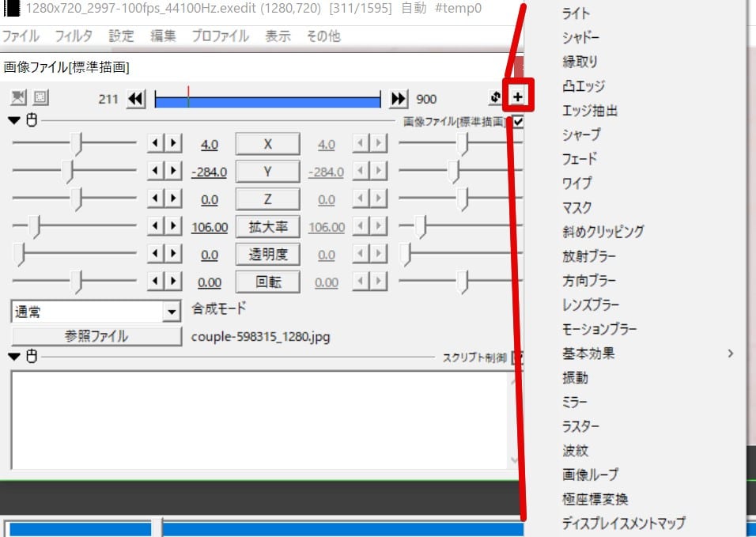Click the left 拡大率 value 106.00
Image resolution: width=756 pixels, height=537 pixels.
tap(210, 227)
